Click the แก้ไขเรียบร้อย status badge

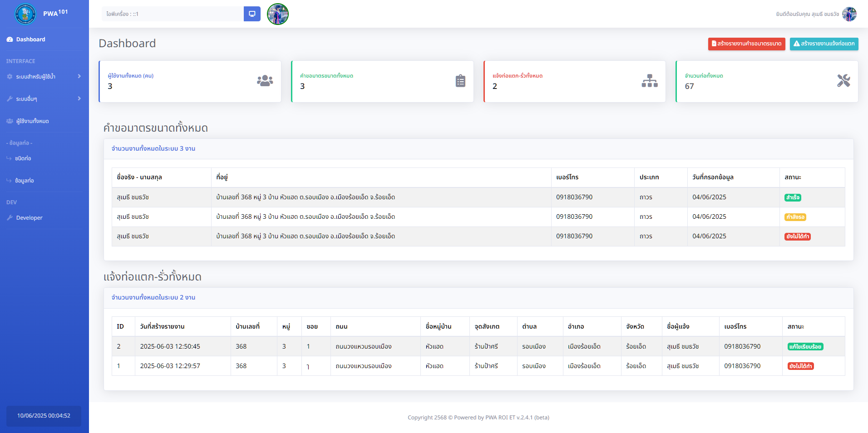[805, 347]
